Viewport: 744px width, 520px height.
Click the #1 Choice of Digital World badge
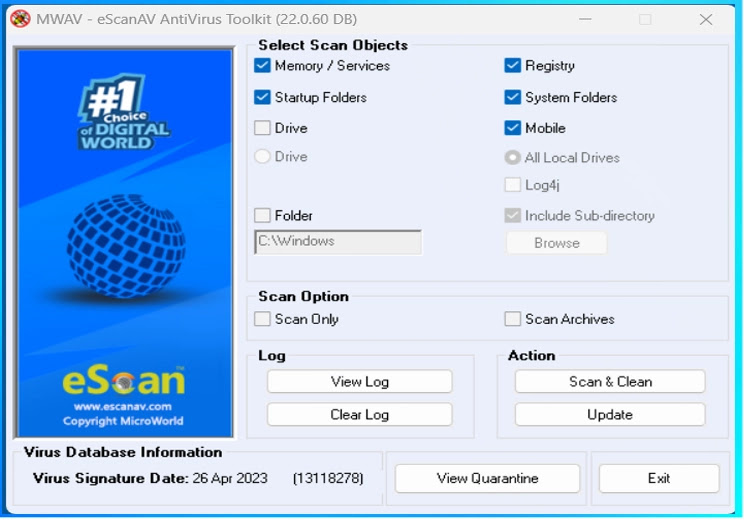coord(123,112)
